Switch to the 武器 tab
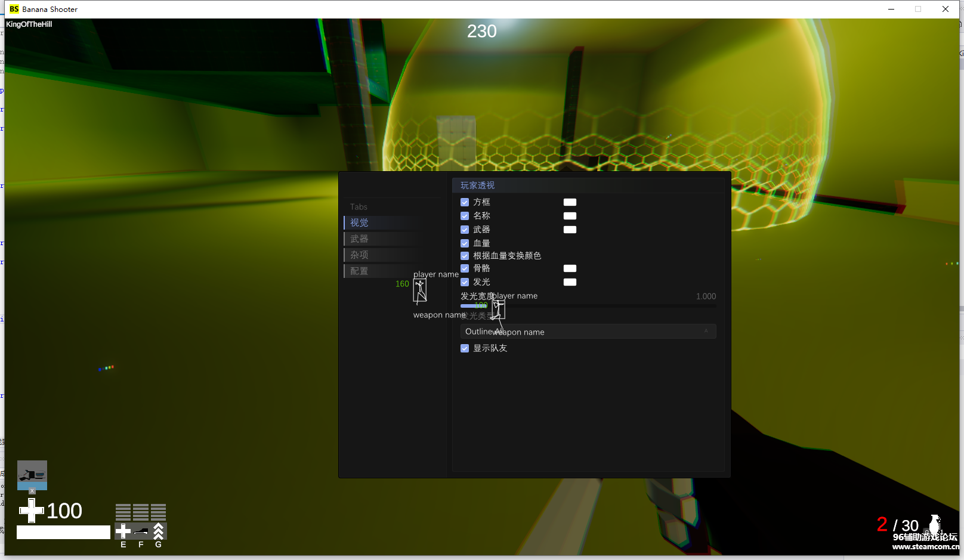964x560 pixels. click(359, 239)
